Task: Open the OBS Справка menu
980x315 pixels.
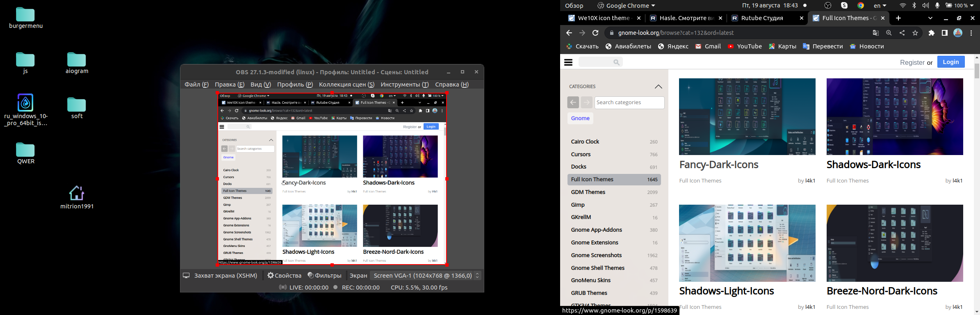Action: (452, 84)
